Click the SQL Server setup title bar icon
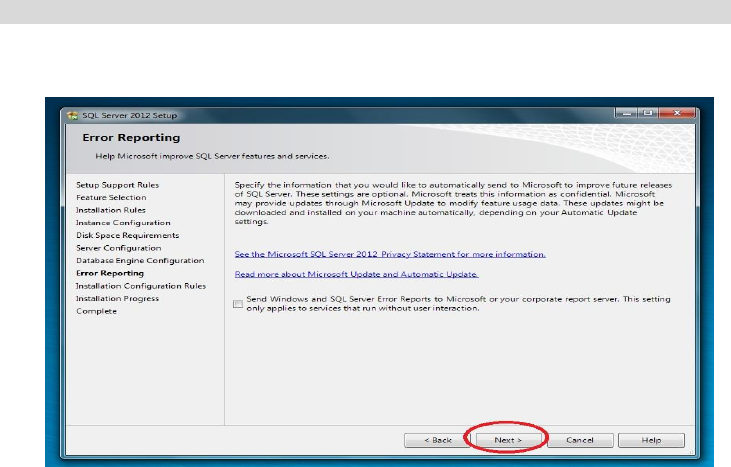 (x=72, y=115)
